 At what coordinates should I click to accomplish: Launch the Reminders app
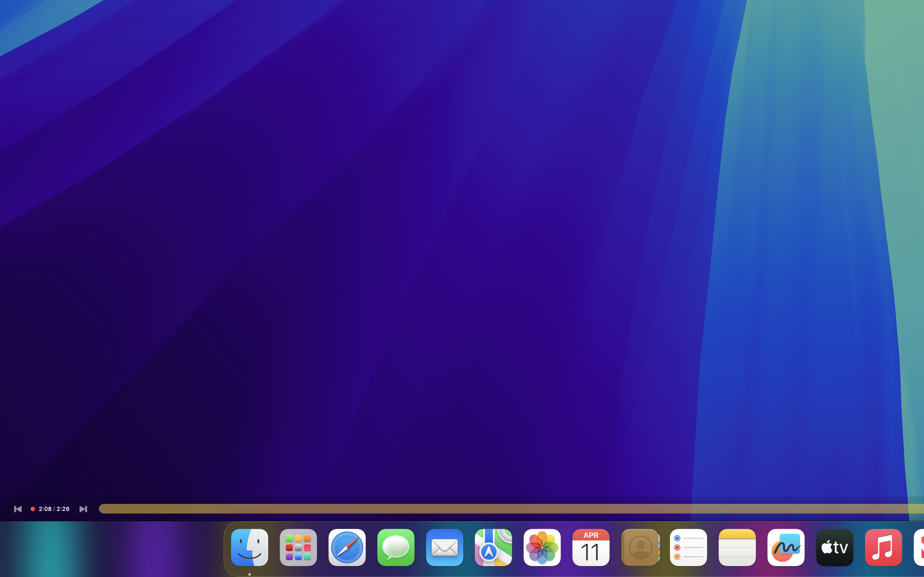tap(689, 547)
